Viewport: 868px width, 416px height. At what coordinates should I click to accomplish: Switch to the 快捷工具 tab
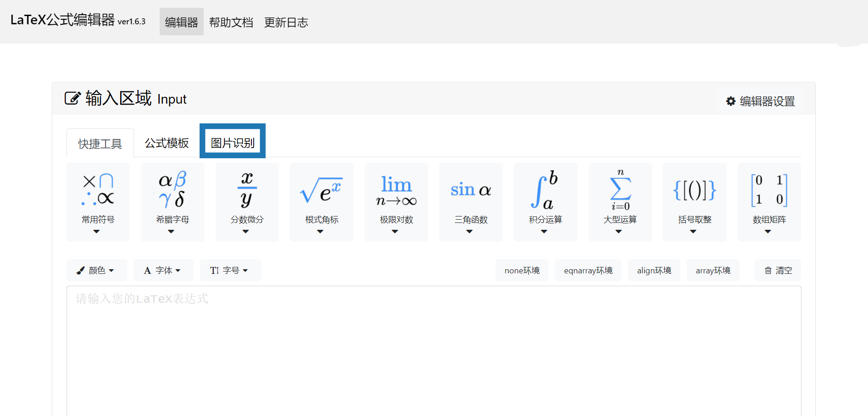click(100, 144)
